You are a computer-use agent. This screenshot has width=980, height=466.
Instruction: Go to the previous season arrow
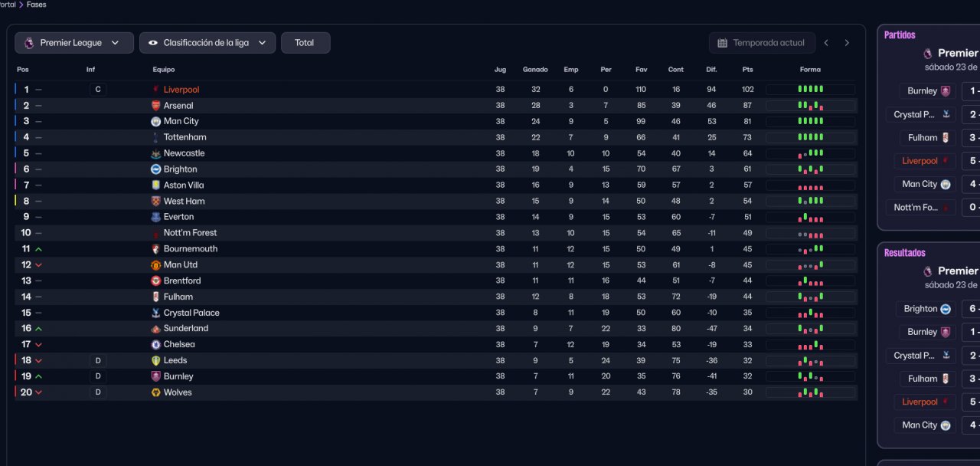(x=826, y=43)
